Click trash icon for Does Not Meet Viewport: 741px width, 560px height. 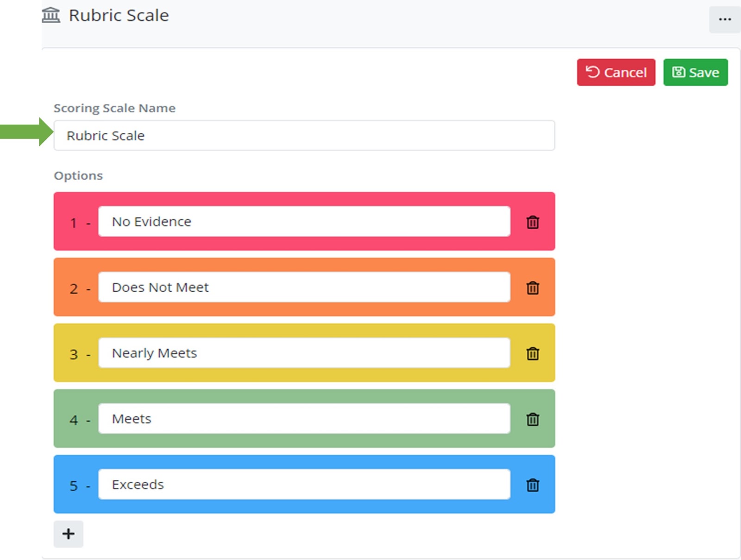point(533,288)
